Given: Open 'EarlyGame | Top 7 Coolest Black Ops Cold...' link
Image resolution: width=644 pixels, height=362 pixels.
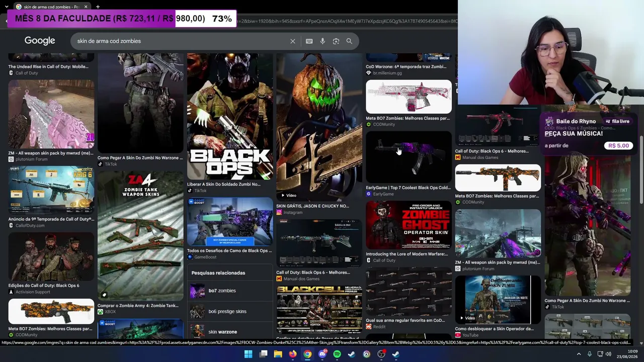Looking at the screenshot, I should click(408, 188).
